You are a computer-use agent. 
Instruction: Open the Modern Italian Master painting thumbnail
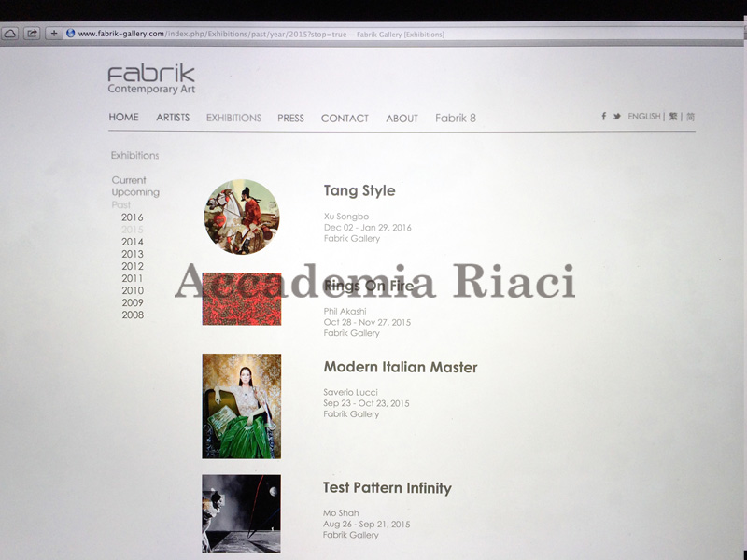pyautogui.click(x=242, y=406)
